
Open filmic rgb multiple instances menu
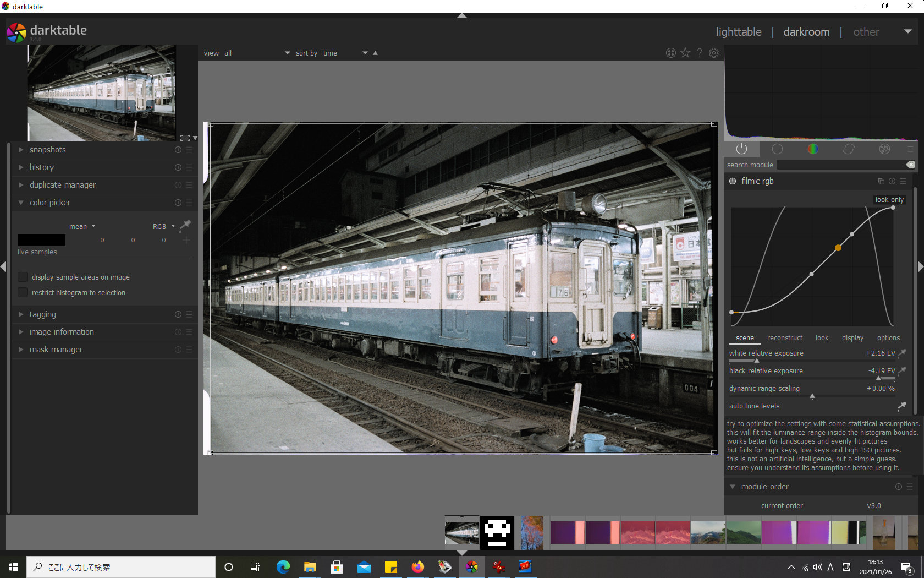[x=881, y=181]
